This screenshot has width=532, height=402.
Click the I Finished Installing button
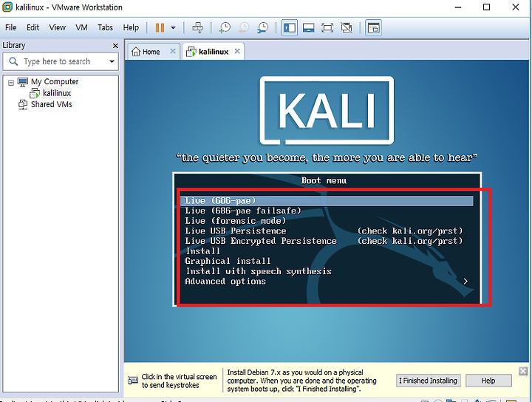pyautogui.click(x=428, y=381)
